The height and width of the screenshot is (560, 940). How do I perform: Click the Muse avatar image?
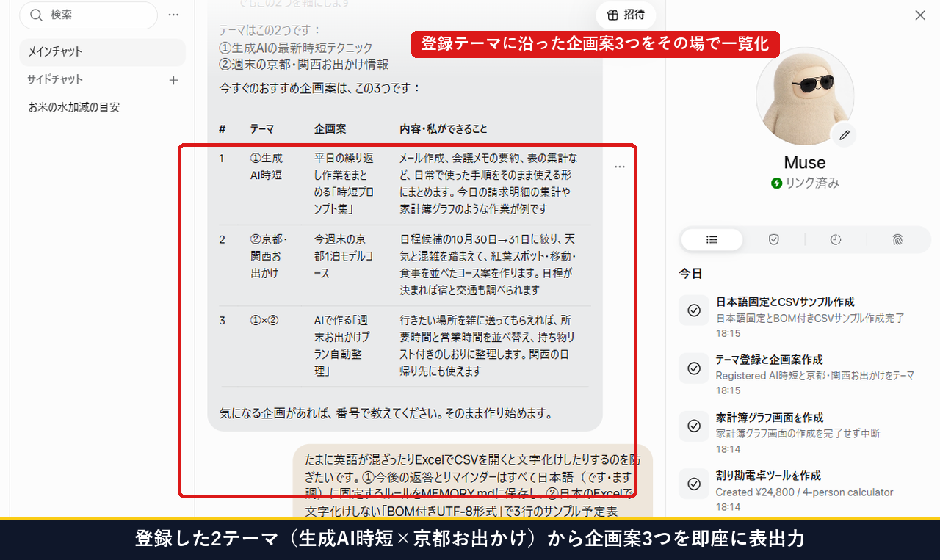[x=805, y=96]
